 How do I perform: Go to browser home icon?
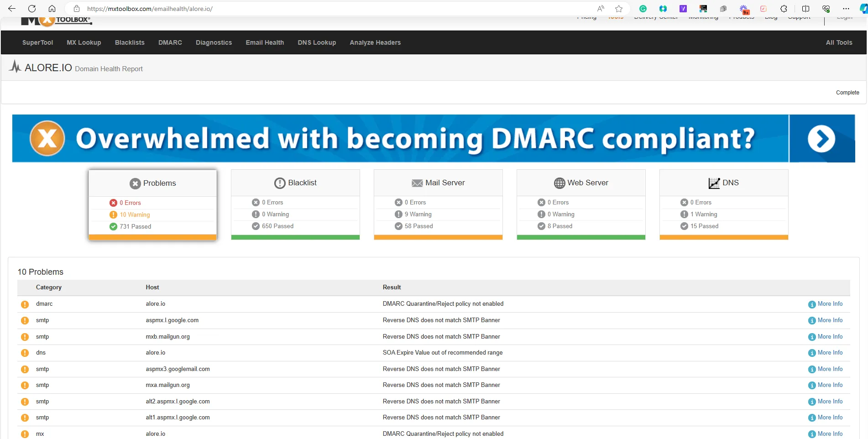[x=52, y=9]
